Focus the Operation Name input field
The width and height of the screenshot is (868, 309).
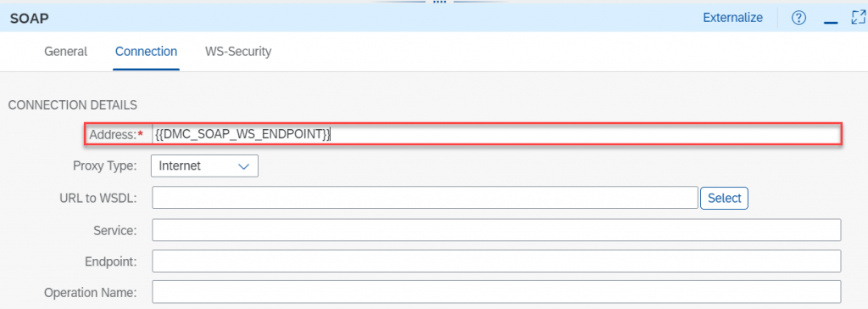click(x=496, y=292)
